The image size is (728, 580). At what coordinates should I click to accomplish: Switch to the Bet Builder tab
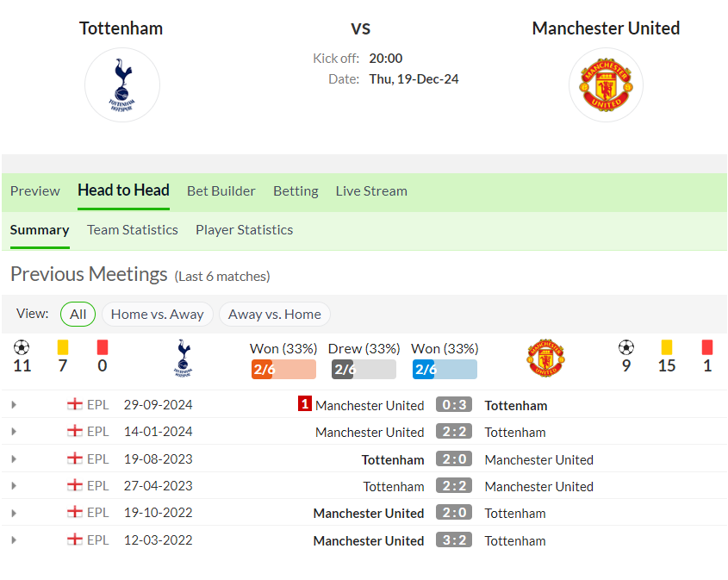click(x=221, y=190)
